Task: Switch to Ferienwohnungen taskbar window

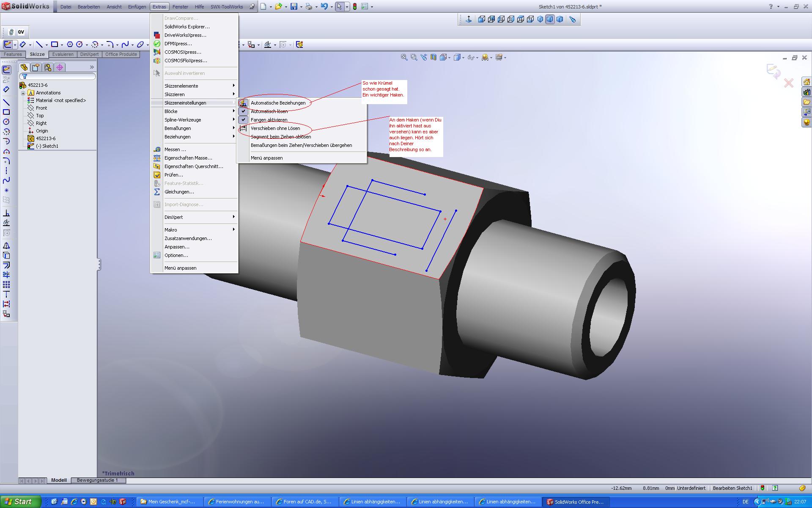Action: point(237,502)
